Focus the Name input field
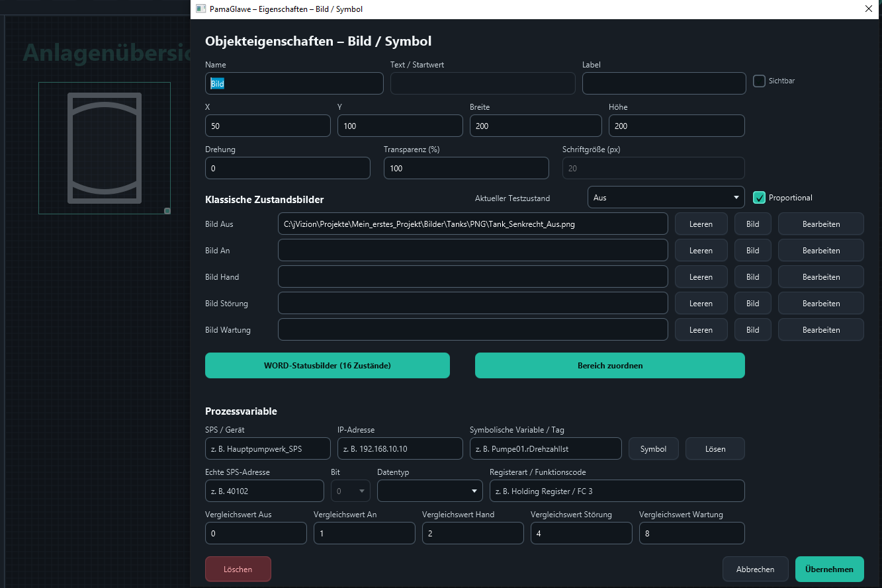This screenshot has width=882, height=588. [x=294, y=83]
